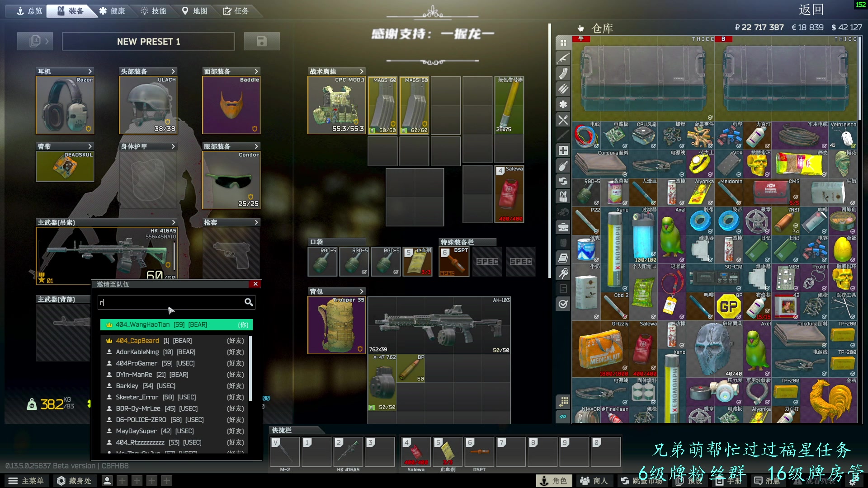
Task: Filter stash by magazines icon
Action: point(563,74)
